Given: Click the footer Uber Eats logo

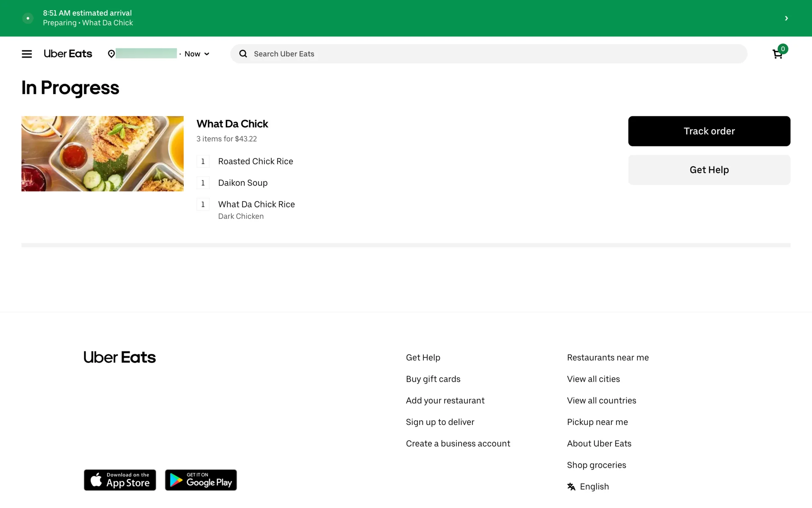Looking at the screenshot, I should coord(119,357).
